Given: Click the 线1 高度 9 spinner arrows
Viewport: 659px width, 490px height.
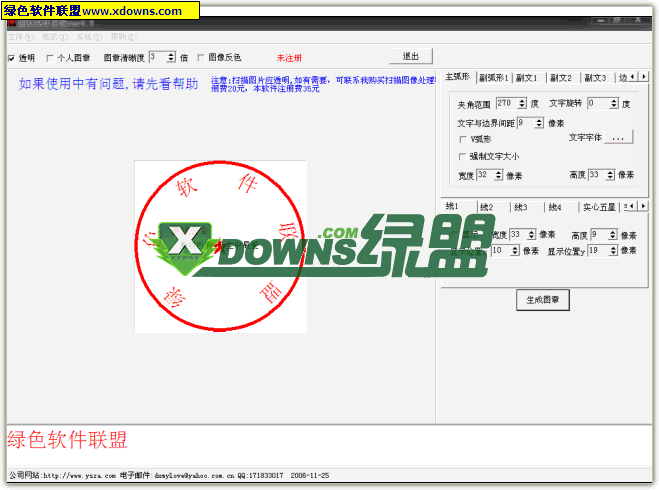Looking at the screenshot, I should [613, 234].
